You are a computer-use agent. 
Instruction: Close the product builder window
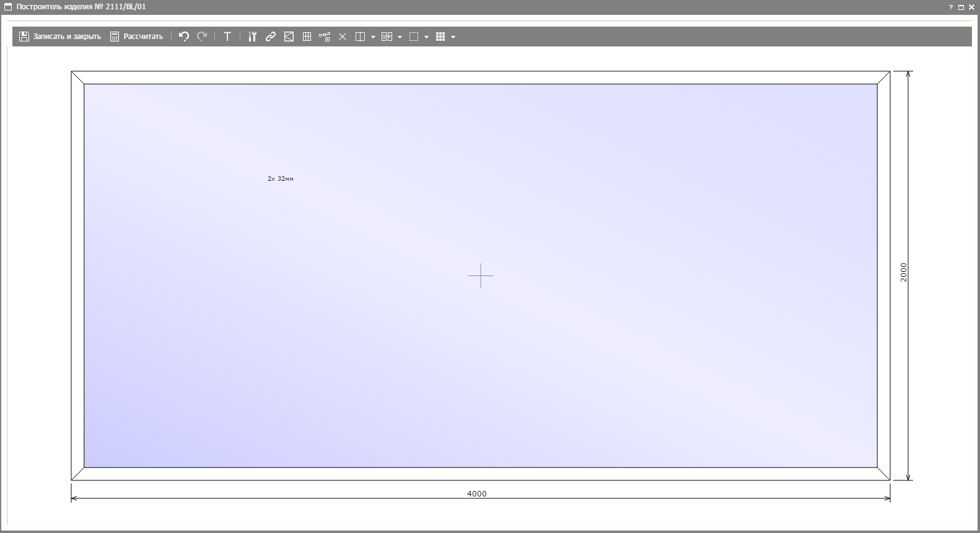point(971,7)
